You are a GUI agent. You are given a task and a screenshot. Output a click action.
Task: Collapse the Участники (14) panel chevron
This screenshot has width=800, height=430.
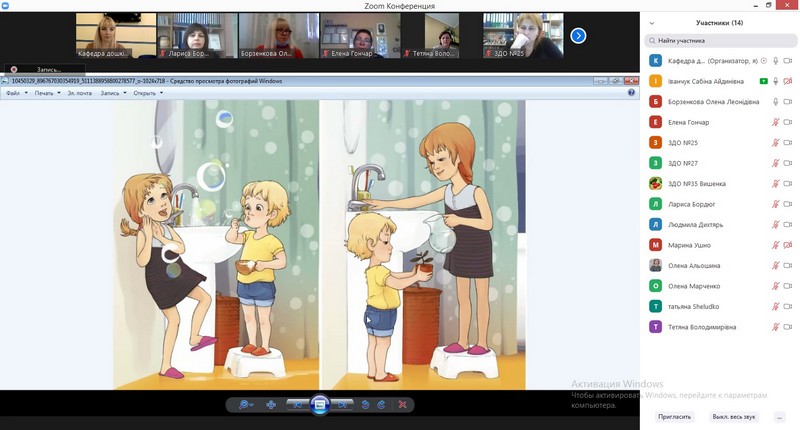point(652,23)
